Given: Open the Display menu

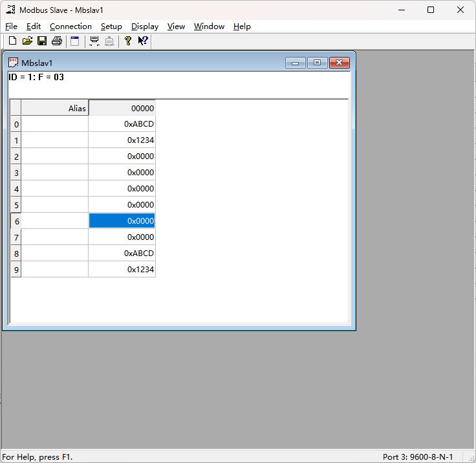Looking at the screenshot, I should pos(145,27).
